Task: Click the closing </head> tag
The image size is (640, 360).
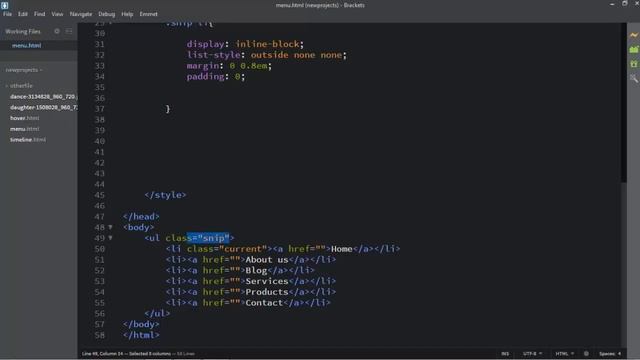Action: (x=141, y=216)
